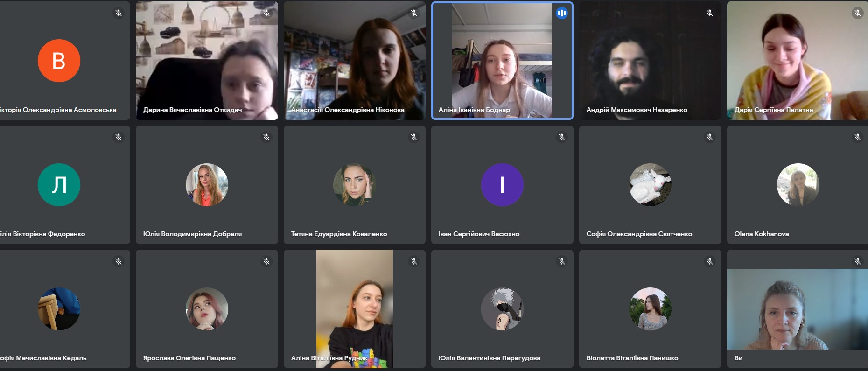Click the name label 'Андрій Максимович Назаренко'
Screen dimensions: 868x371
coord(637,110)
